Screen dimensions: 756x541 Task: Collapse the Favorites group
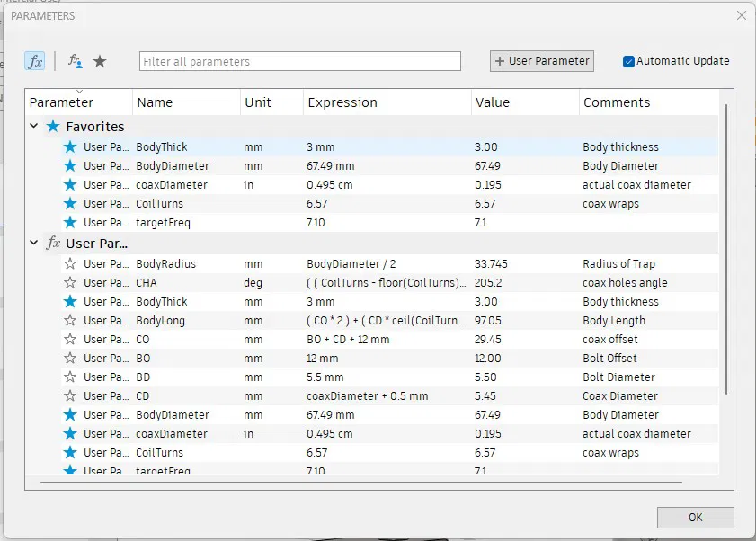(x=34, y=127)
